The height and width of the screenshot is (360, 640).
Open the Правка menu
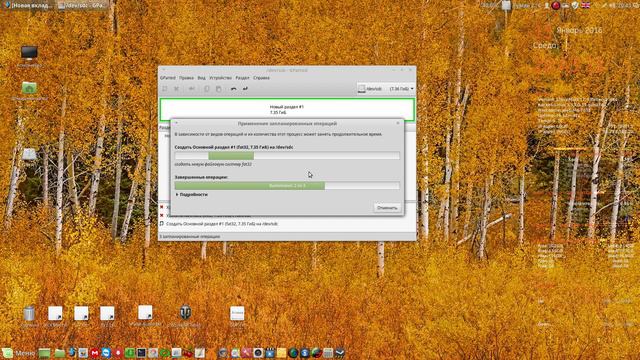[x=186, y=78]
